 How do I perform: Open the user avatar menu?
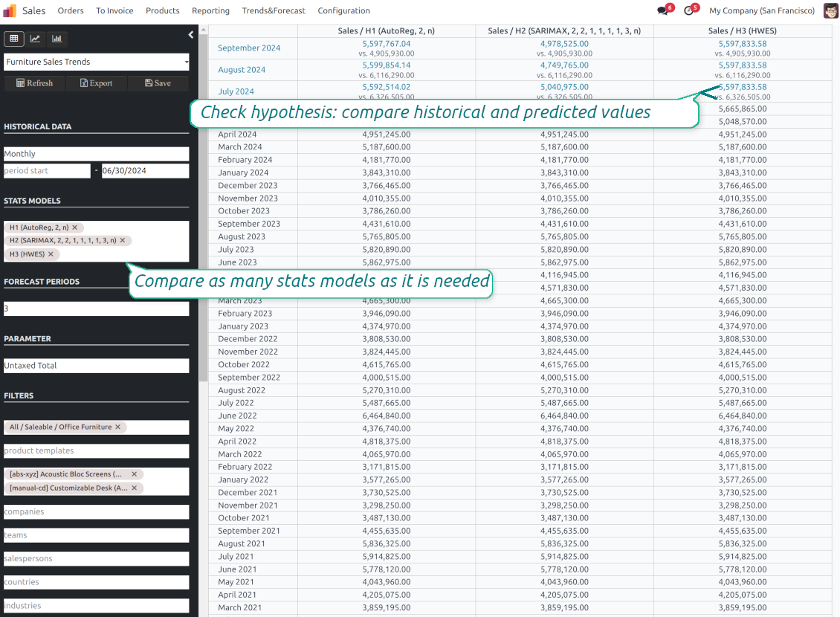pyautogui.click(x=831, y=10)
